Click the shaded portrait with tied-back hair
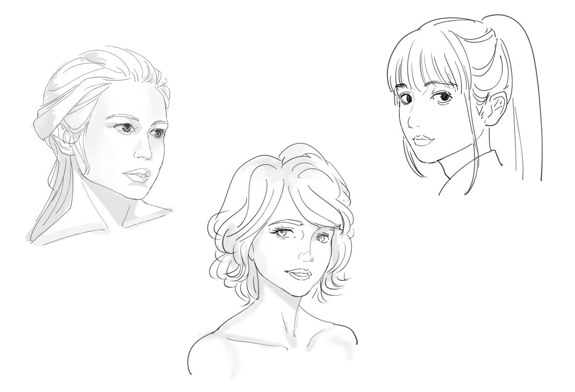The height and width of the screenshot is (392, 575). [x=99, y=146]
